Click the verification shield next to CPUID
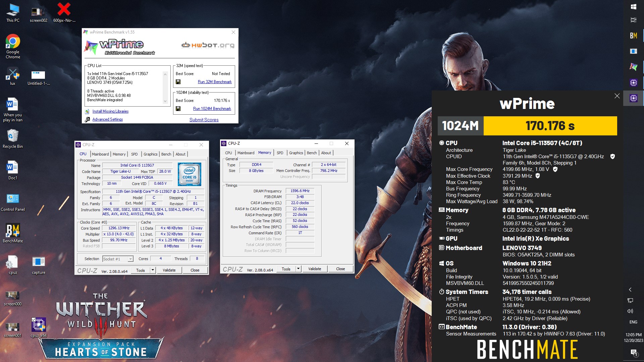The width and height of the screenshot is (644, 362). tap(612, 157)
